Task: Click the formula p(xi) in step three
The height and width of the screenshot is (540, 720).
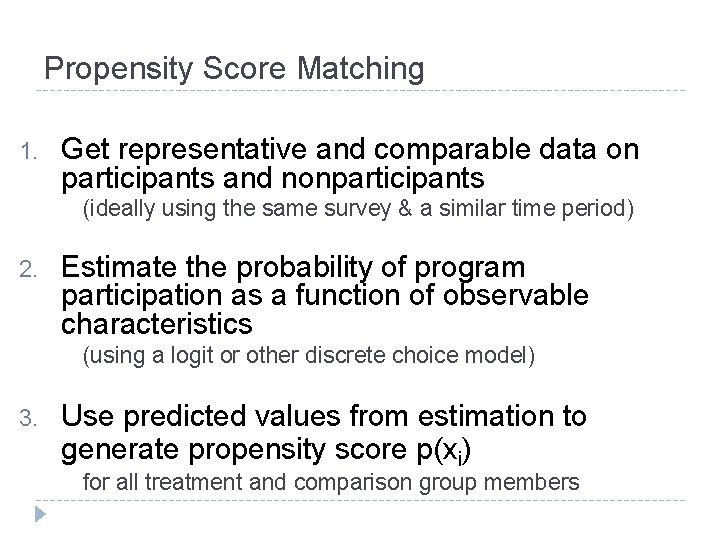Action: (444, 451)
